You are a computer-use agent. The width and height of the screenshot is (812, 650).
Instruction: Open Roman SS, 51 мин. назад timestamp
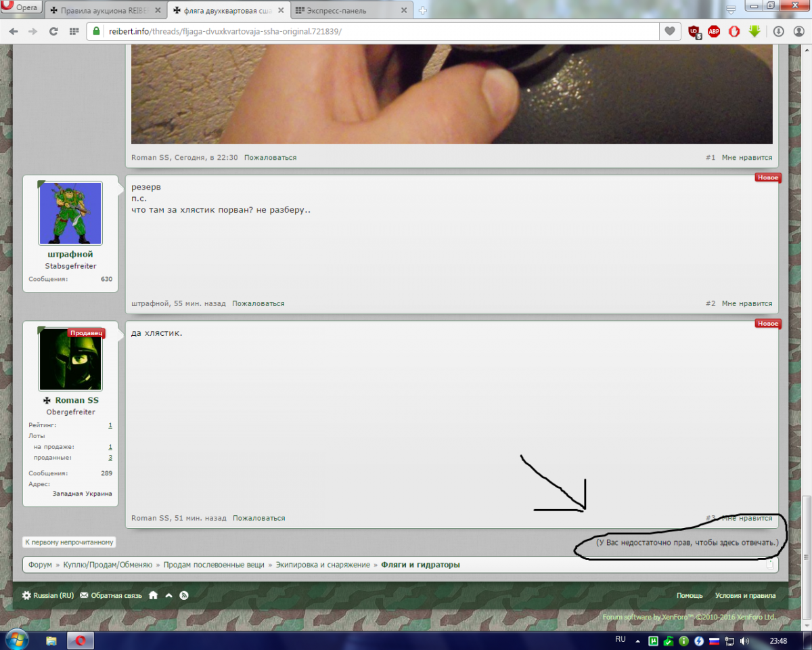pos(179,518)
